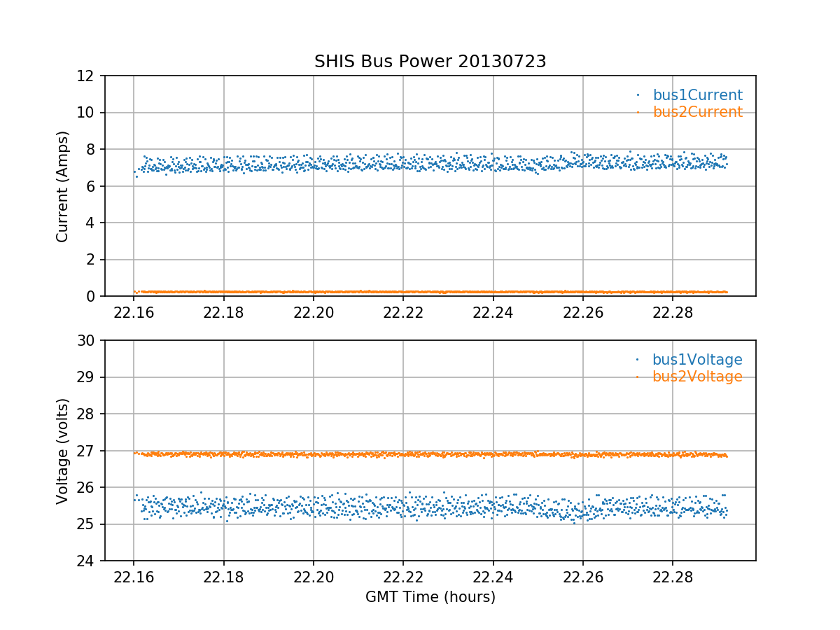The image size is (840, 630).
Task: Click the bus1Voltage legend label
Action: click(697, 360)
